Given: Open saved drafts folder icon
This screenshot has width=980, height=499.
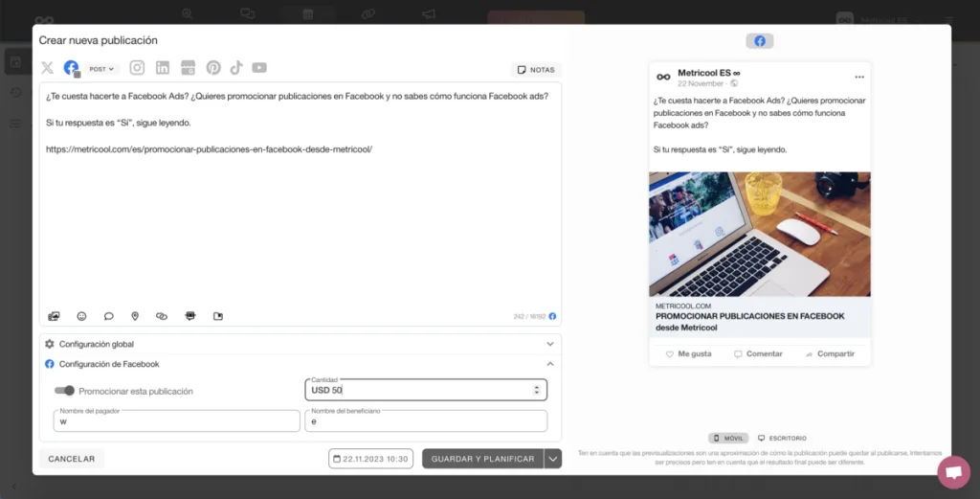Looking at the screenshot, I should [218, 316].
